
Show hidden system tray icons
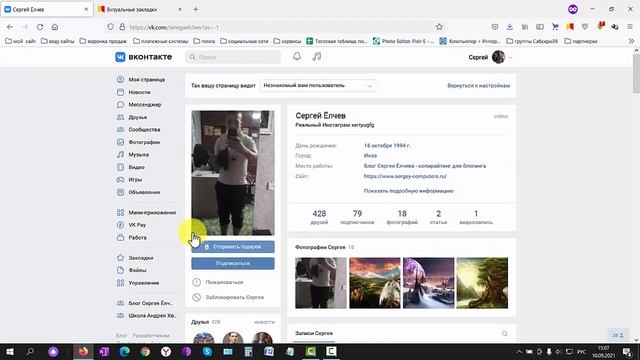pos(519,351)
